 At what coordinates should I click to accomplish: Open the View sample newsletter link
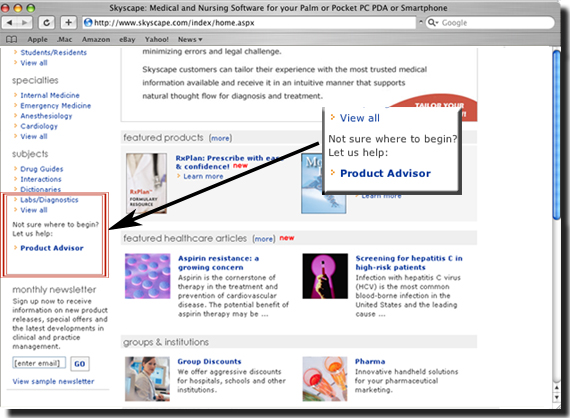[x=53, y=381]
